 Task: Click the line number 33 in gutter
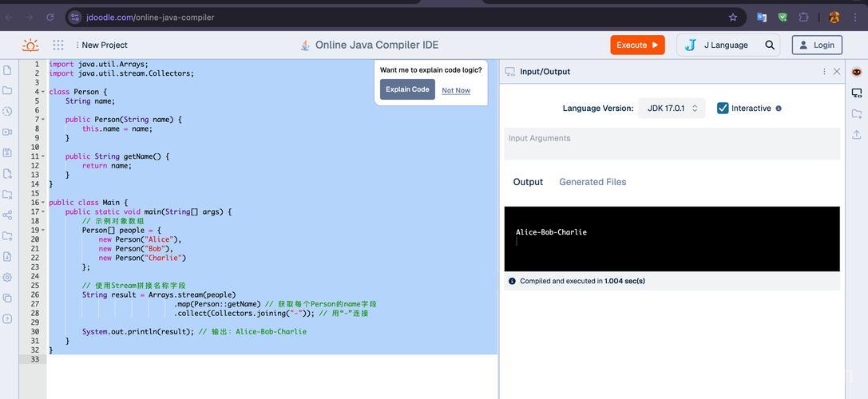pos(35,359)
